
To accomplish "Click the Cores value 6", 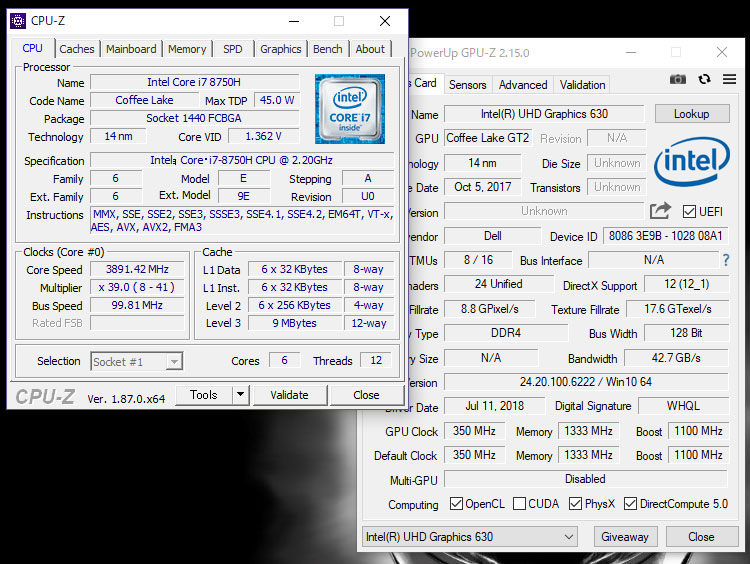I will point(285,360).
